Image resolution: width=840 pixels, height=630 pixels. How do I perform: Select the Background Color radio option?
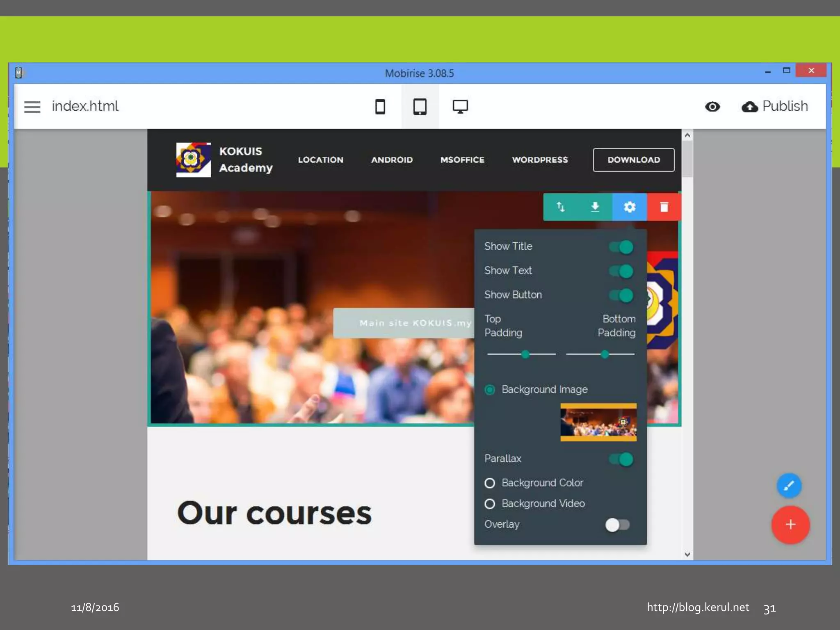pos(490,483)
